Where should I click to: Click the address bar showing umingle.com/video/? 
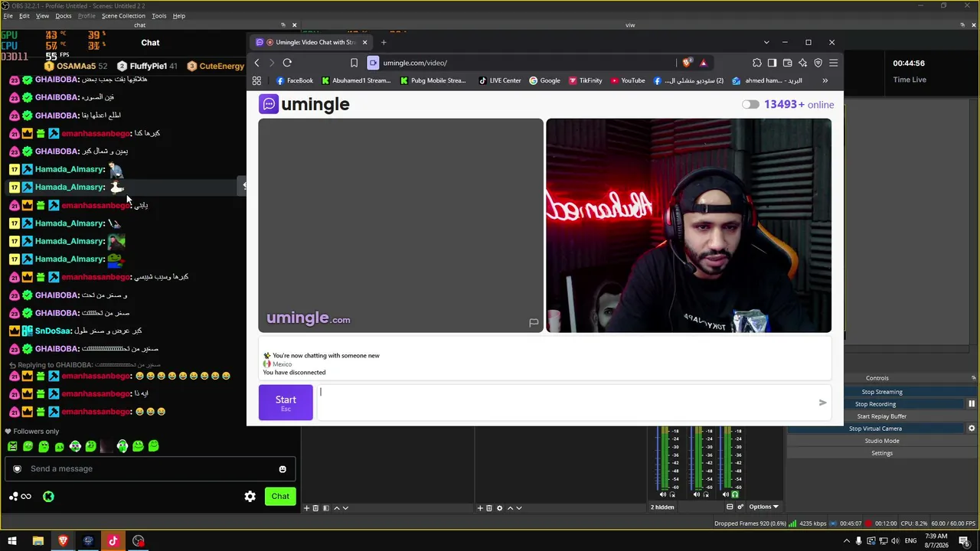point(521,63)
